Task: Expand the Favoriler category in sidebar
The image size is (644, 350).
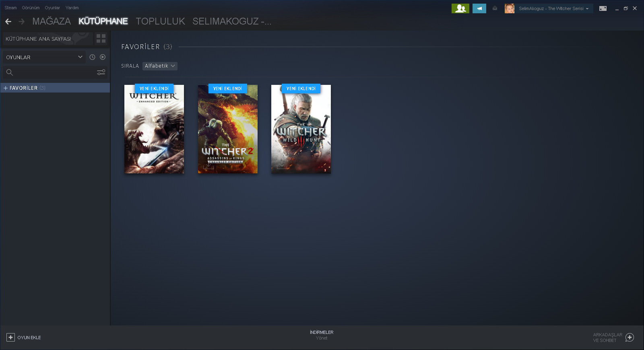Action: [x=6, y=88]
